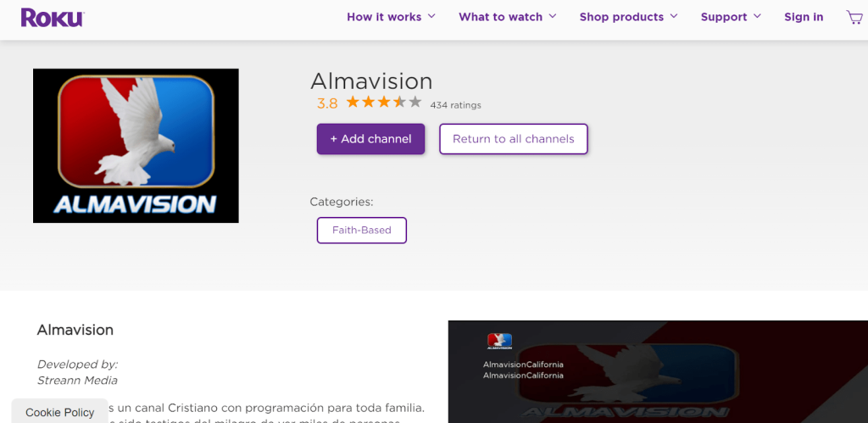Click the Categories: label
Viewport: 868px width, 423px height.
(x=342, y=202)
